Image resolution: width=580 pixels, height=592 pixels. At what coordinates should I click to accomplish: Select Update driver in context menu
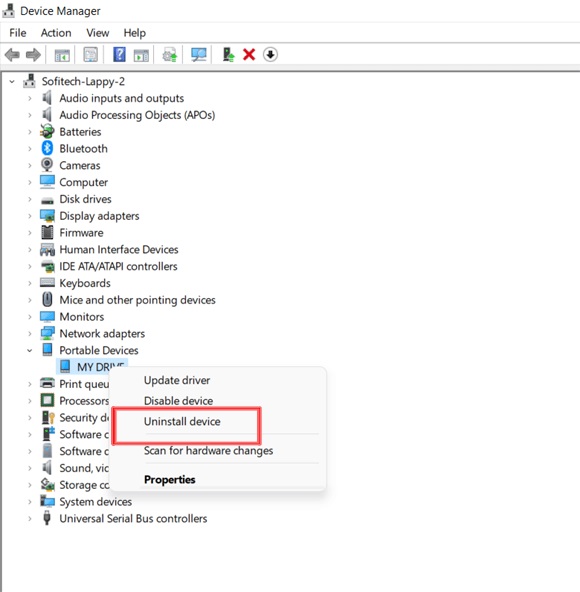pyautogui.click(x=177, y=380)
